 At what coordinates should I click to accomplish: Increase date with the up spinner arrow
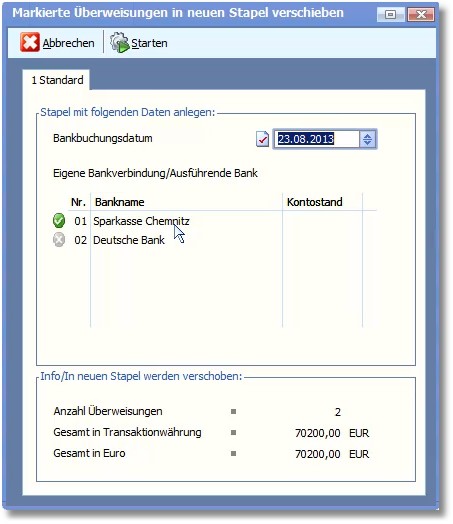(x=367, y=136)
